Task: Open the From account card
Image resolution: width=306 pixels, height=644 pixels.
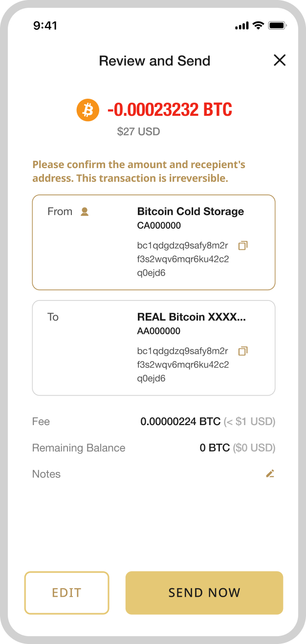Action: pos(153,242)
